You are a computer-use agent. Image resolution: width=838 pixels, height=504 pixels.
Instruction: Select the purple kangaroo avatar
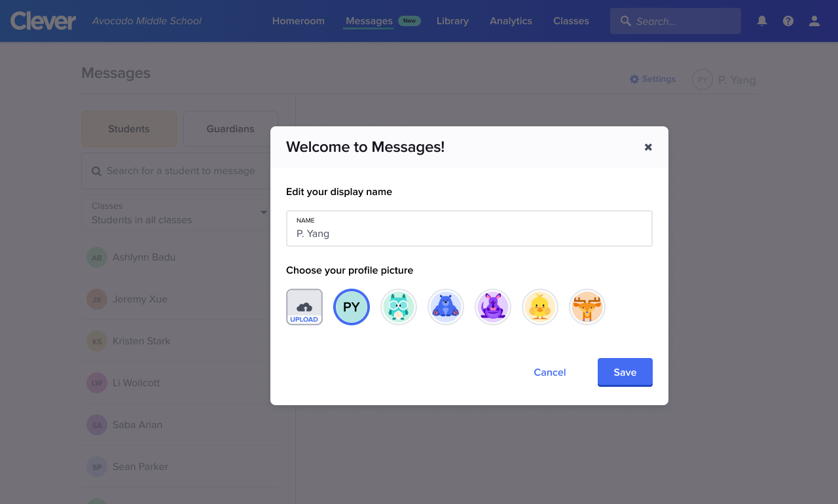tap(493, 306)
